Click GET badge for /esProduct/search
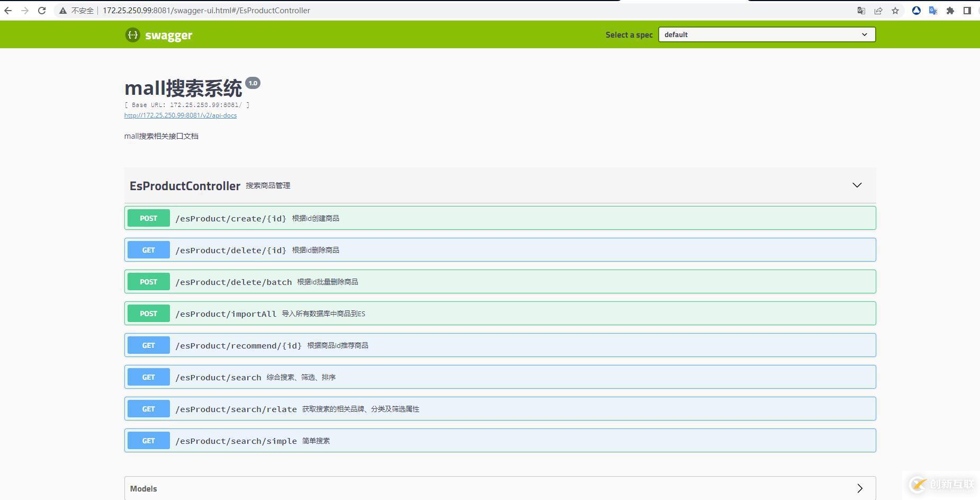The image size is (980, 500). (149, 377)
